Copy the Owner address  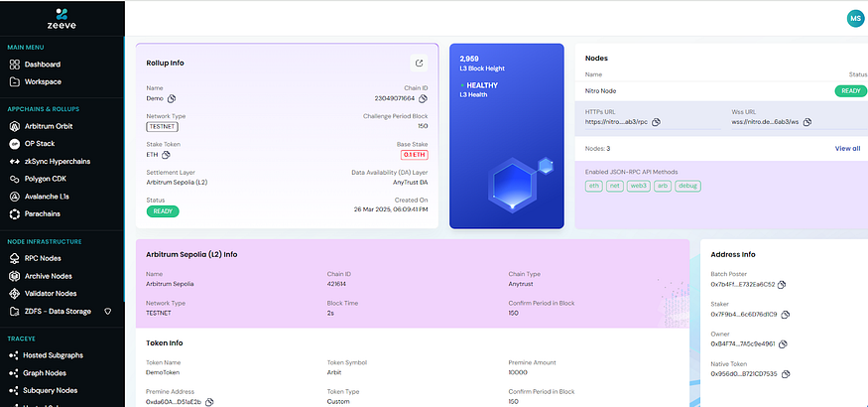783,344
